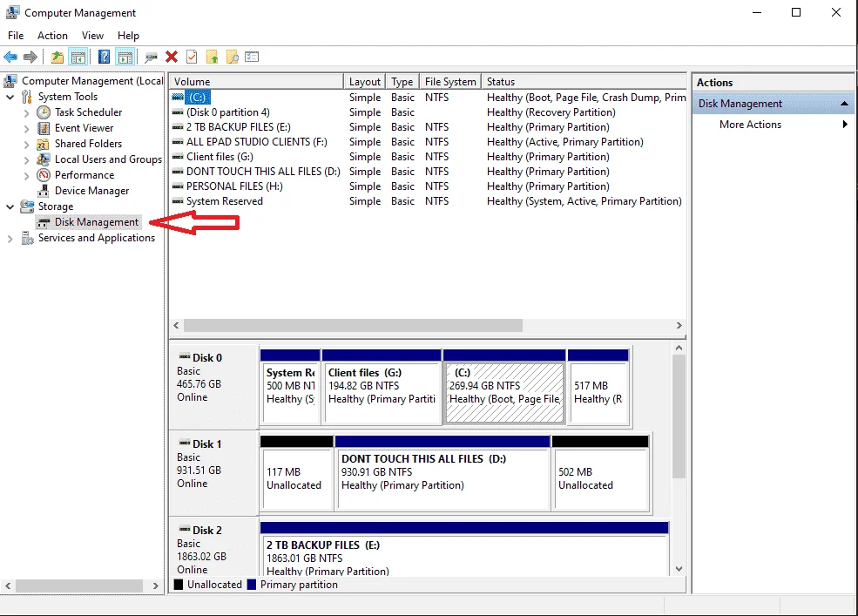
Task: Expand the Performance node arrow
Action: tap(26, 176)
